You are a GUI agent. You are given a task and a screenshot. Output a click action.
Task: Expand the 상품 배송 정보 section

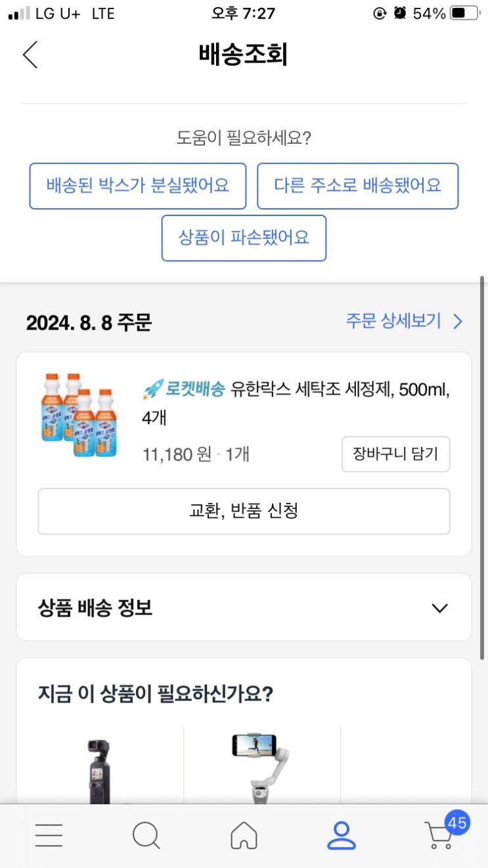tap(244, 607)
